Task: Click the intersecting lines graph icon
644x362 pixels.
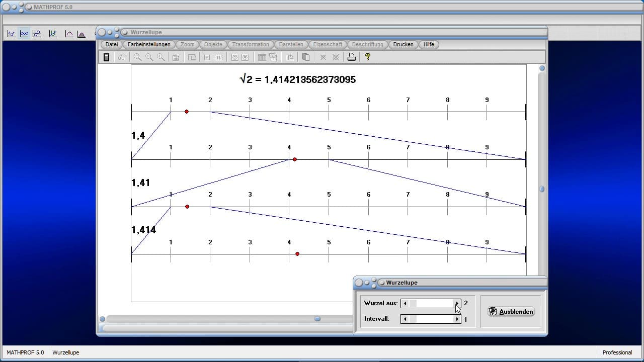Action: point(53,34)
